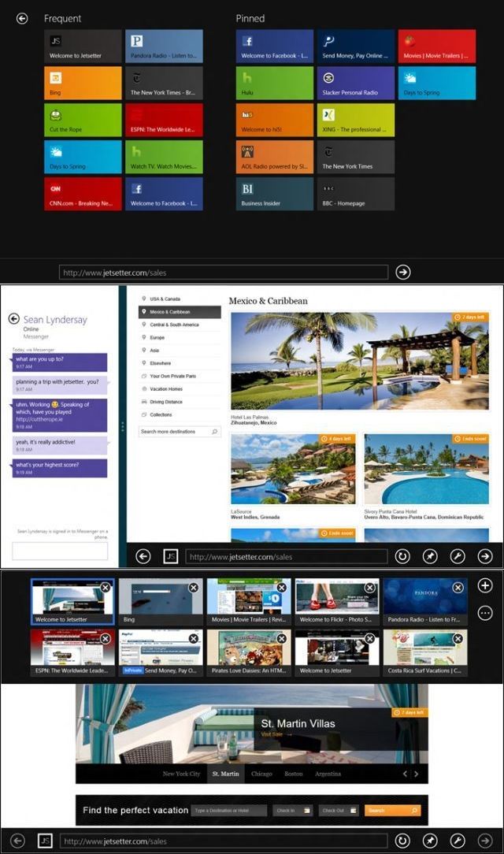Image resolution: width=504 pixels, height=854 pixels.
Task: Close the Costa Rica Surf Vacations tab
Action: 458,638
